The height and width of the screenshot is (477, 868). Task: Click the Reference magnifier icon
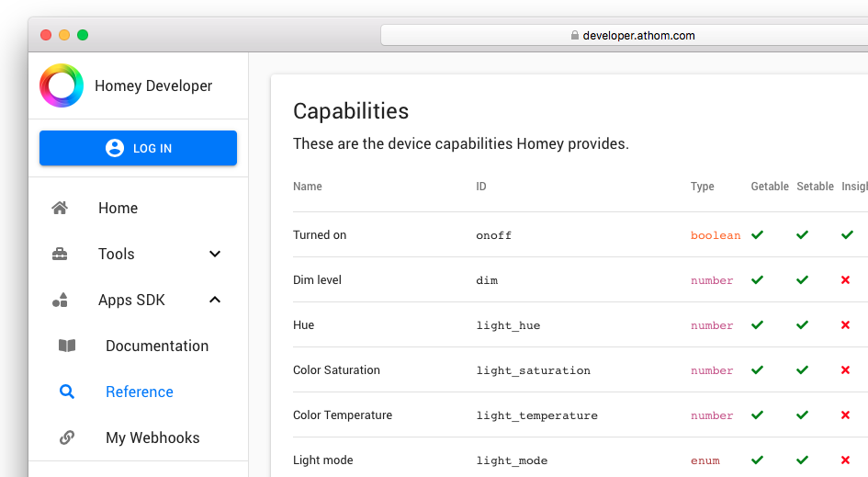tap(67, 392)
